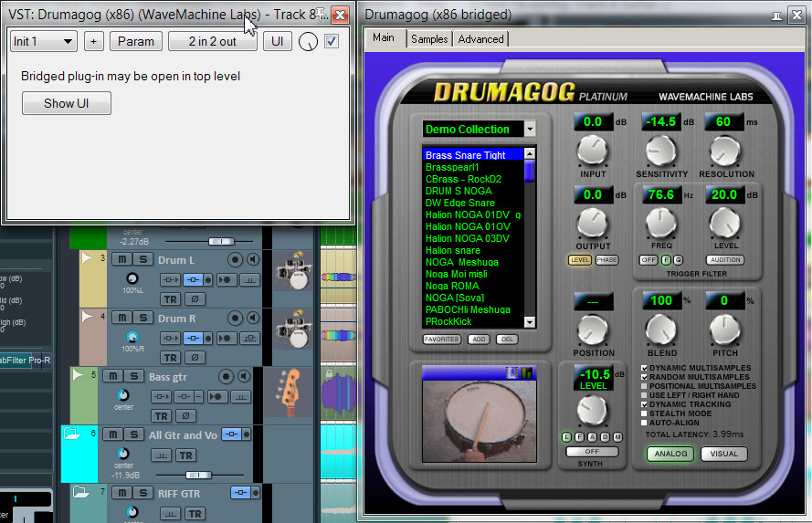The image size is (812, 523).
Task: Select Halion snare sample
Action: (473, 250)
